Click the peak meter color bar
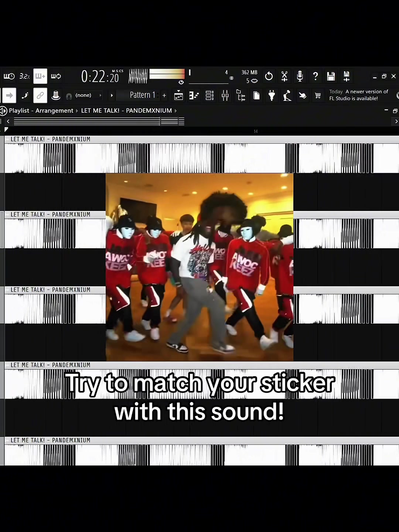The height and width of the screenshot is (532, 399). pyautogui.click(x=167, y=74)
